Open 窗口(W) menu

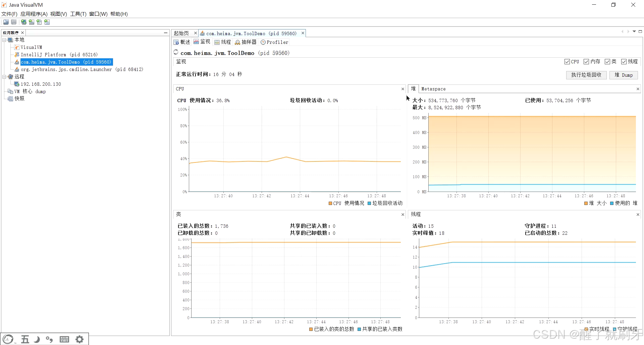[x=98, y=14]
